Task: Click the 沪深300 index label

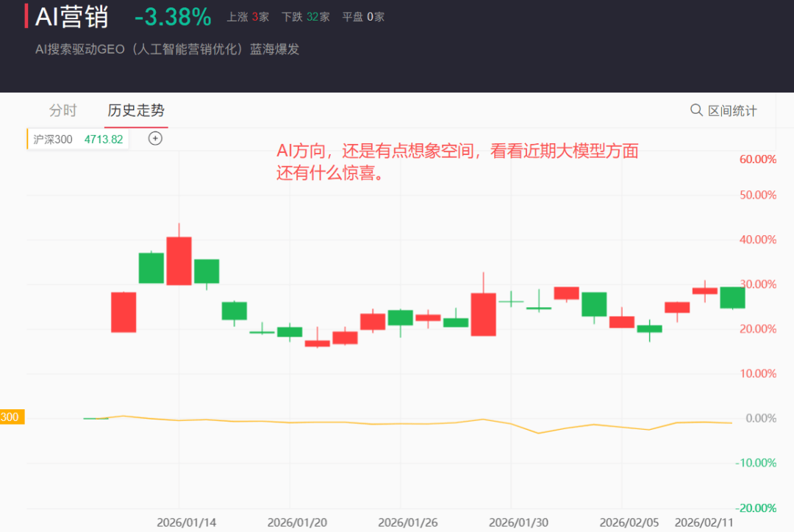Action: tap(53, 139)
